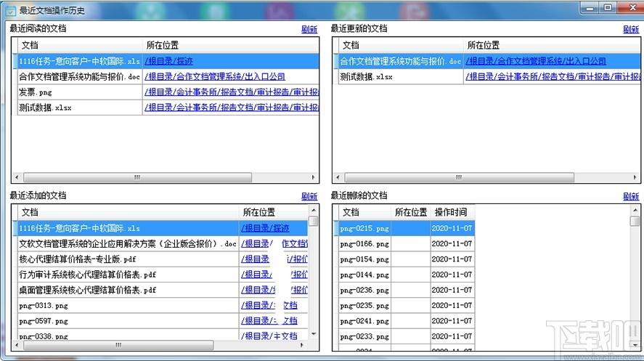Maximize the 最近文档操作历史 window

point(608,8)
